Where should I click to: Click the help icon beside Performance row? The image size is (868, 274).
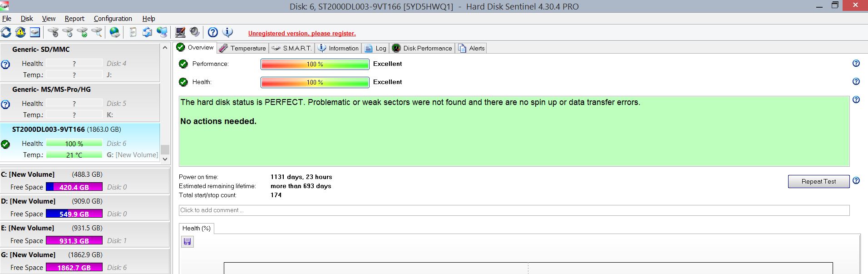(x=856, y=64)
